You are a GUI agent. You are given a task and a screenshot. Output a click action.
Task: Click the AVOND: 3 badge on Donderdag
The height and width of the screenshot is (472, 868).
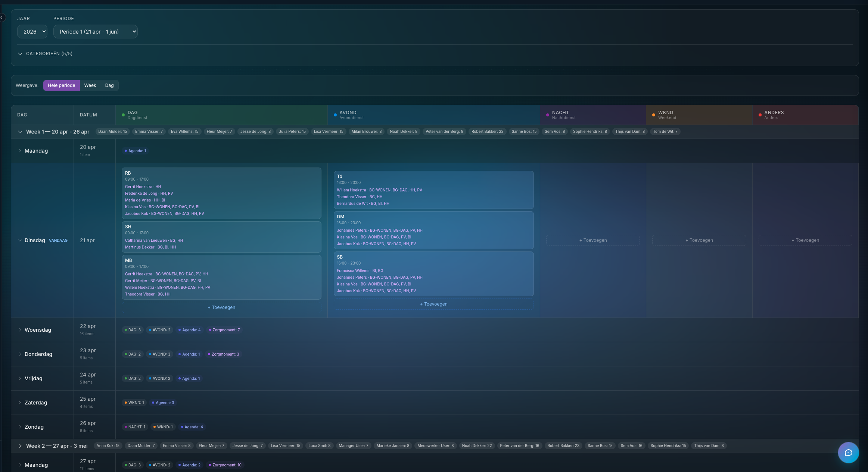point(159,354)
